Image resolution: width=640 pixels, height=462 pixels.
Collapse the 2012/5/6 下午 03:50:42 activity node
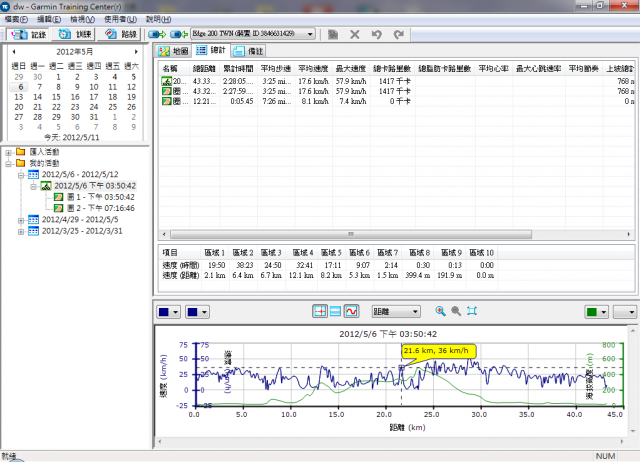pyautogui.click(x=33, y=187)
